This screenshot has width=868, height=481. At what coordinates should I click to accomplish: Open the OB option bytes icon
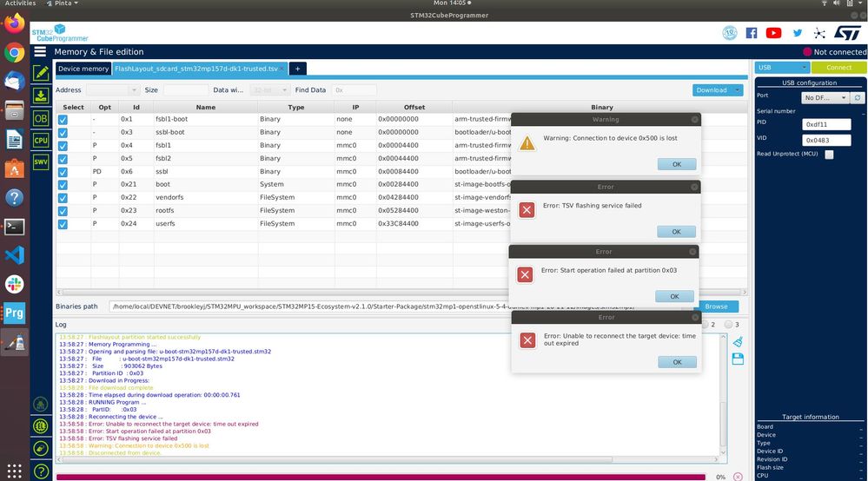[x=41, y=118]
